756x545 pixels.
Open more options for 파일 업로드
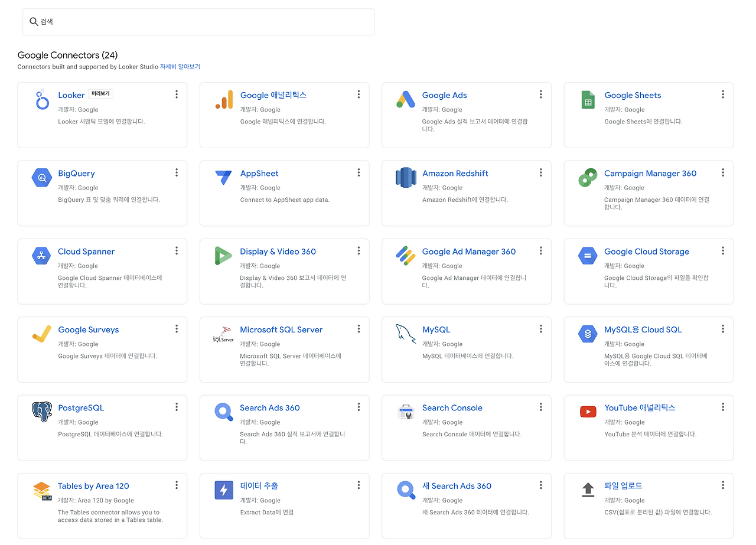point(723,485)
